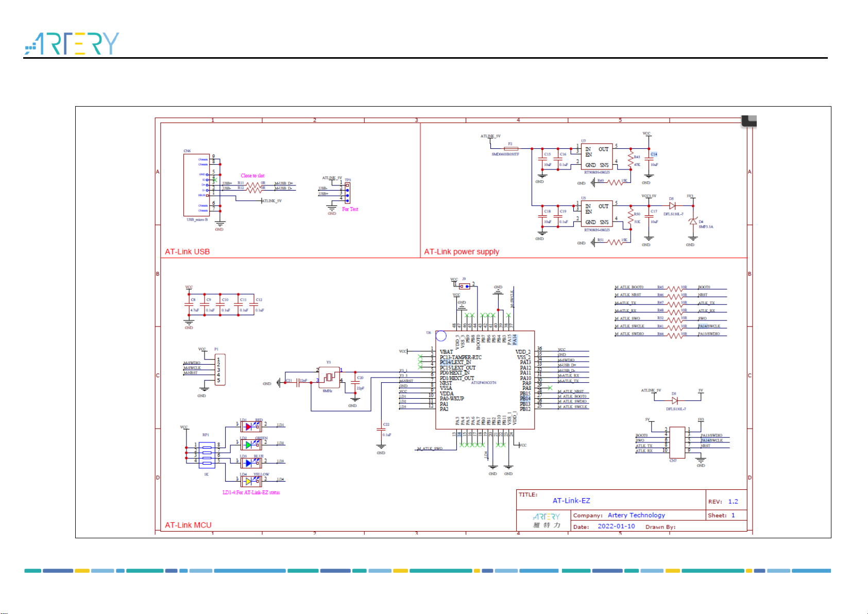Image resolution: width=868 pixels, height=614 pixels.
Task: Click 'LD1-4:For AT-Link-EZ status' note
Action: click(251, 492)
